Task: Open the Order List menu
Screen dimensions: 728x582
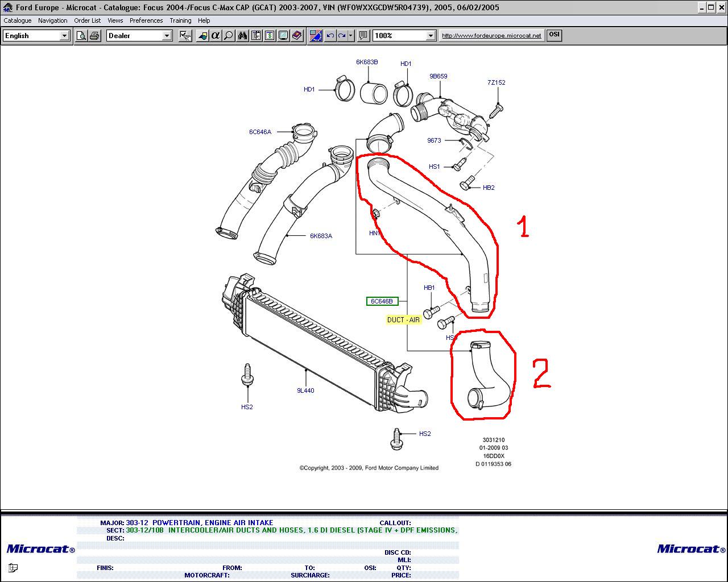Action: click(88, 20)
